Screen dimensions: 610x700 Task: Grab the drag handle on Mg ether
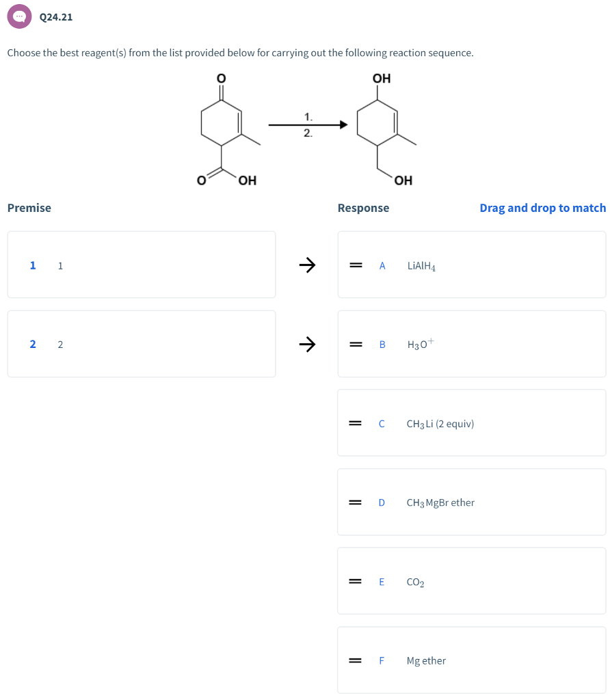click(x=355, y=660)
